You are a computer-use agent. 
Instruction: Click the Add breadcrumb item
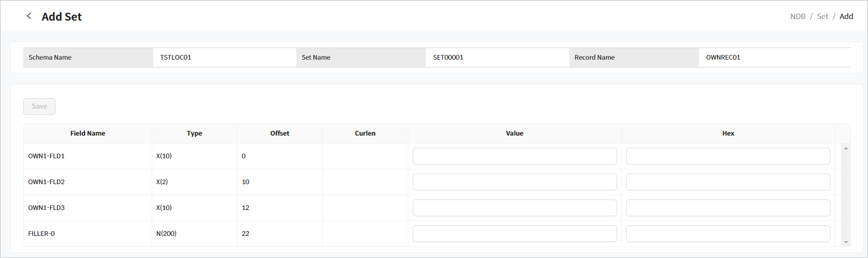point(846,16)
